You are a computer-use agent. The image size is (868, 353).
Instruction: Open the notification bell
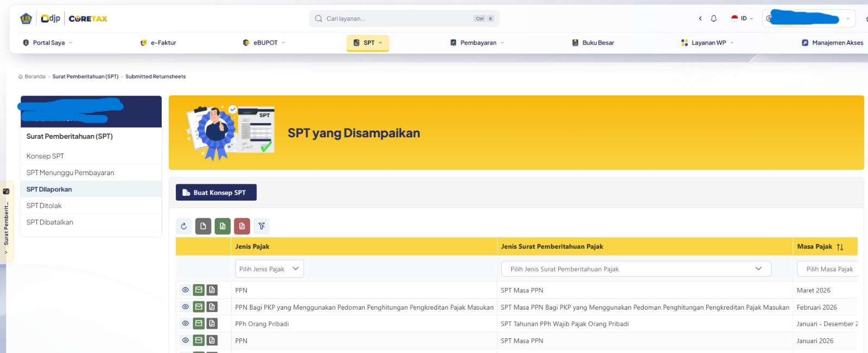pos(714,18)
